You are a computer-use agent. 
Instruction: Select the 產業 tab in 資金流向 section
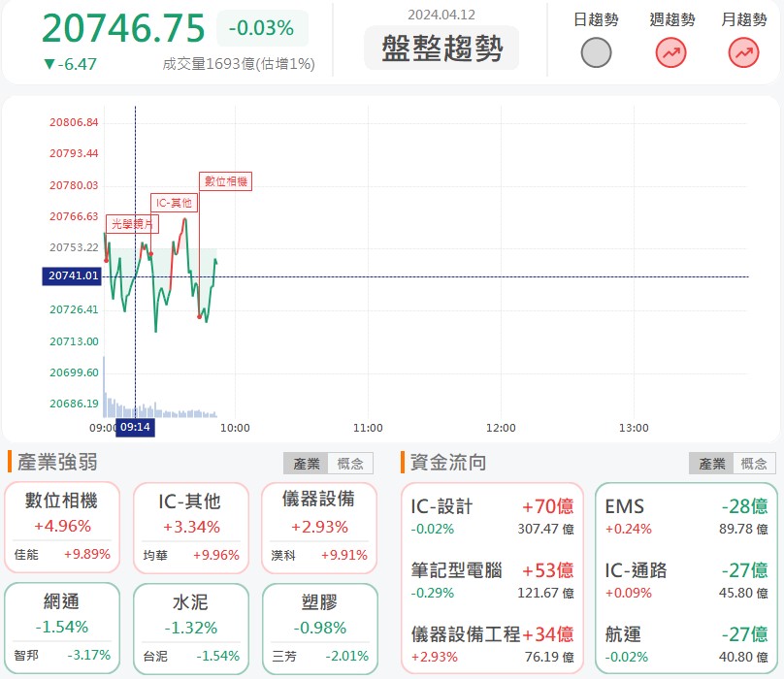click(x=711, y=464)
